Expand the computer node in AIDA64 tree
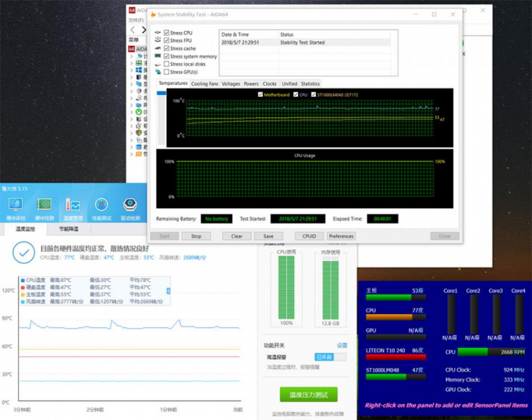The height and width of the screenshot is (420, 532). (132, 56)
